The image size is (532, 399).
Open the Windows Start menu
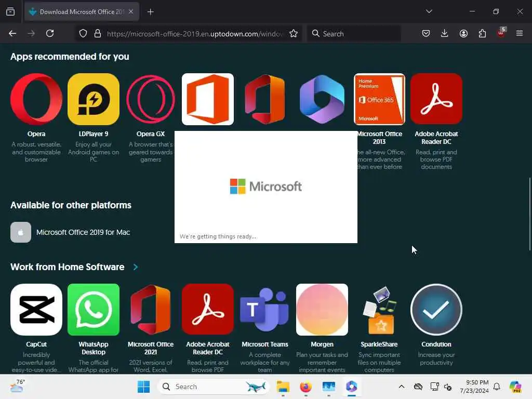point(143,387)
